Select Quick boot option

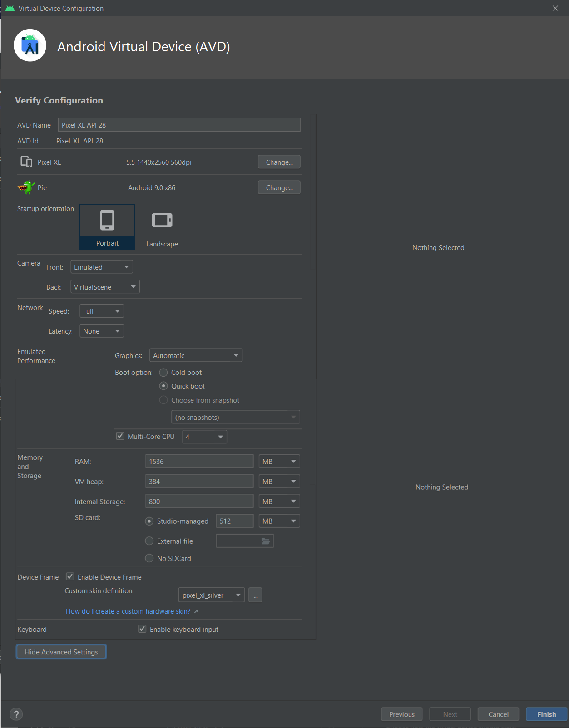tap(163, 386)
